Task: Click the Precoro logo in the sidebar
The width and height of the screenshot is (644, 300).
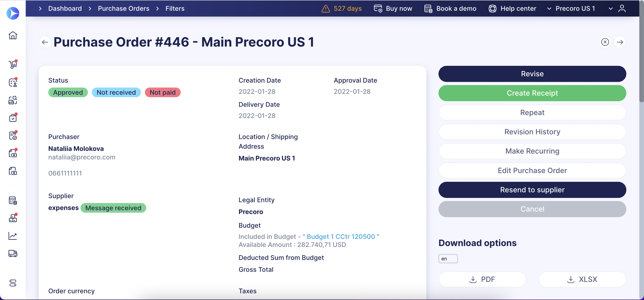Action: pos(13,13)
